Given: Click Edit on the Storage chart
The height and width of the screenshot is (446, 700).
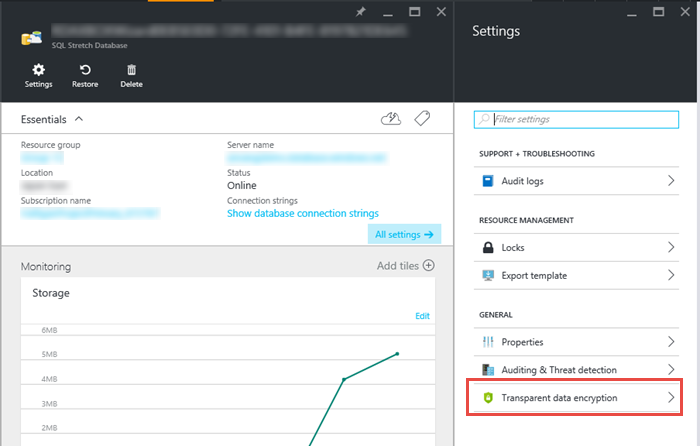Looking at the screenshot, I should tap(422, 316).
